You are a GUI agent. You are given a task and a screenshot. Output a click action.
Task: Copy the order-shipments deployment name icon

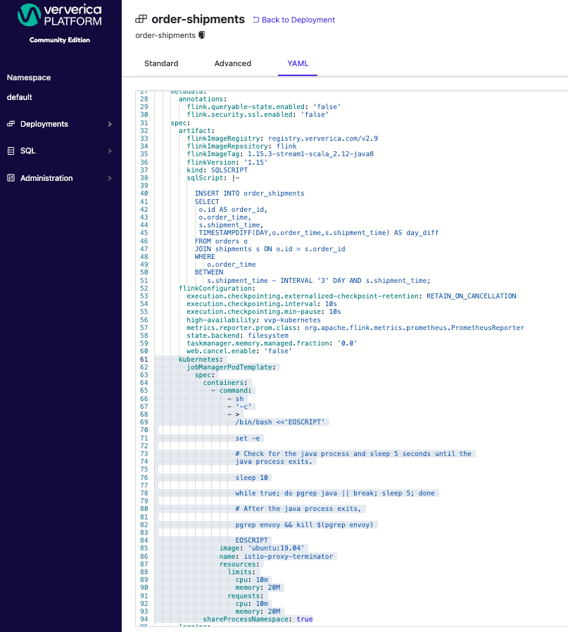(x=202, y=35)
